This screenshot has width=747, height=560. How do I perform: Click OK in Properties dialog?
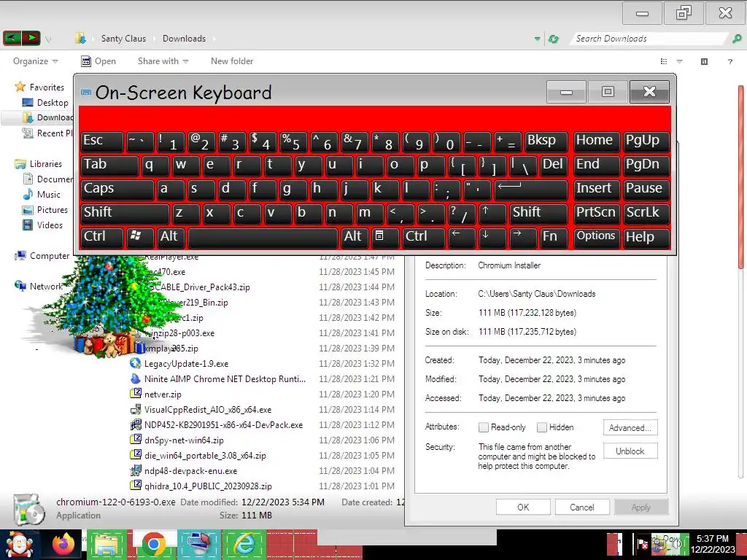coord(523,507)
